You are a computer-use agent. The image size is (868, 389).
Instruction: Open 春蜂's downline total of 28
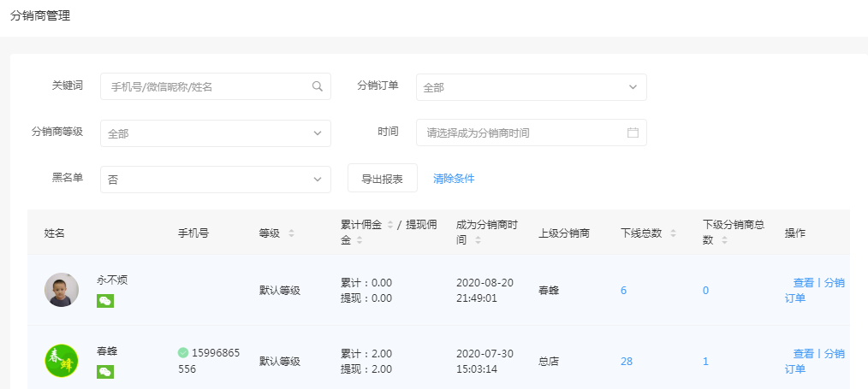tap(627, 362)
